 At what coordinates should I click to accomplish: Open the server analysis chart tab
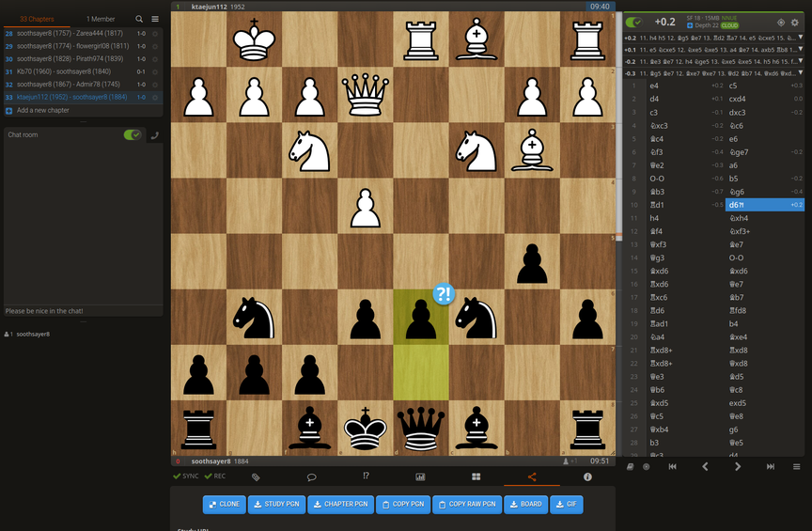pyautogui.click(x=420, y=476)
